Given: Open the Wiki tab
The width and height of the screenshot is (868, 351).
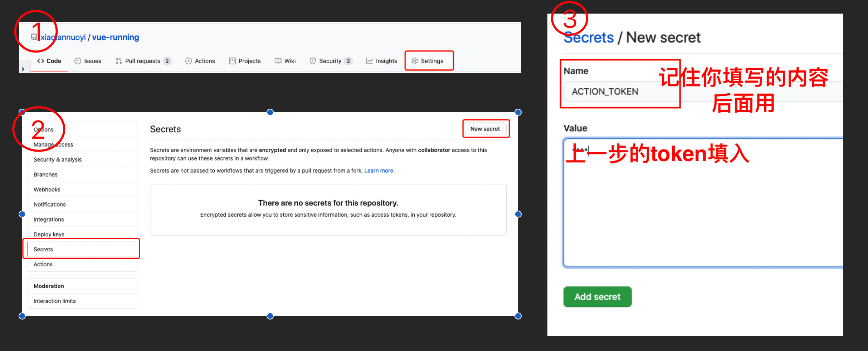Looking at the screenshot, I should (x=285, y=61).
